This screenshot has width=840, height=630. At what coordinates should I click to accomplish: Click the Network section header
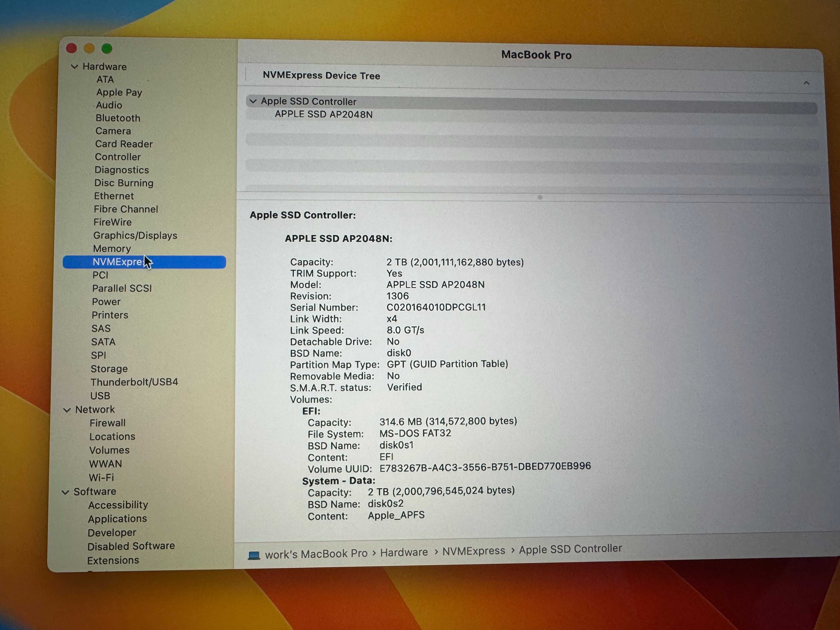tap(95, 410)
